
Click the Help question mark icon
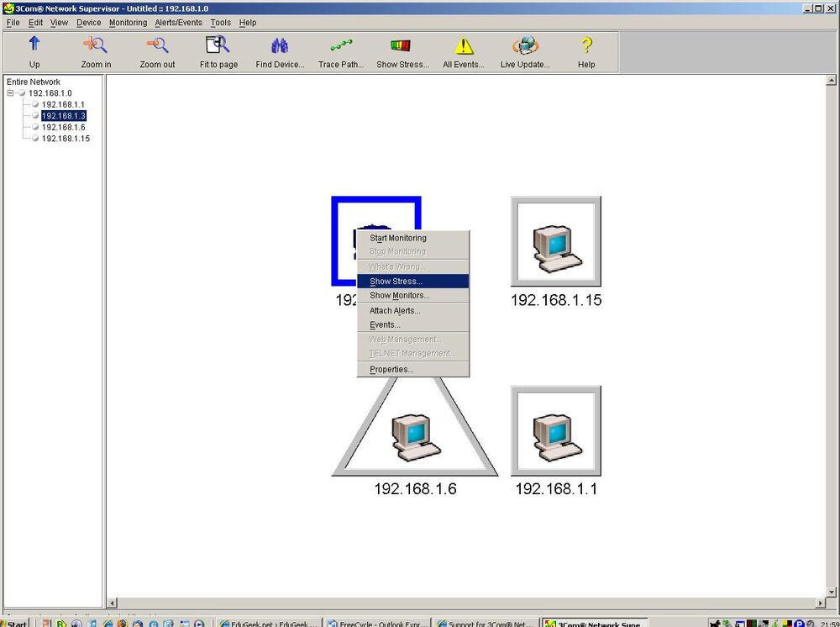point(586,45)
